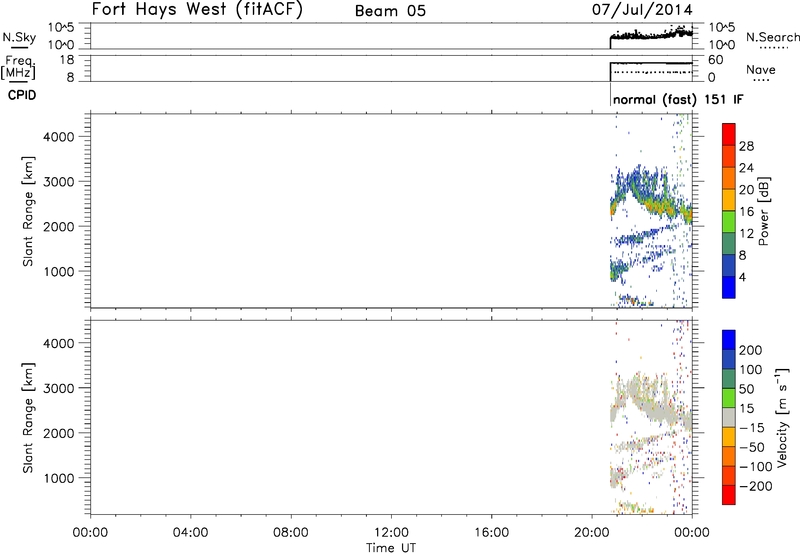Click the gray ground scatter band in the velocity plot
This screenshot has width=800, height=554.
(656, 412)
